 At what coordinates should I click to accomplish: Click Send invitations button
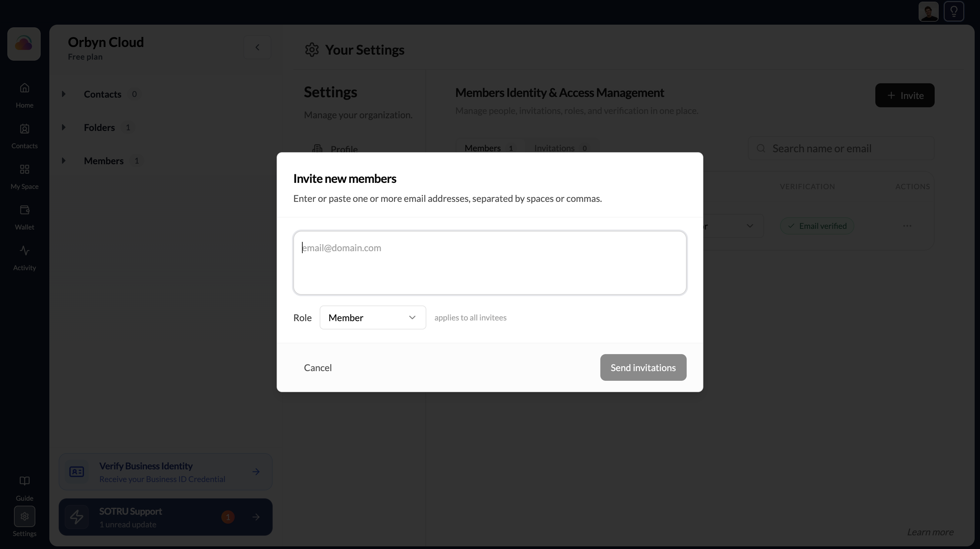pos(643,368)
